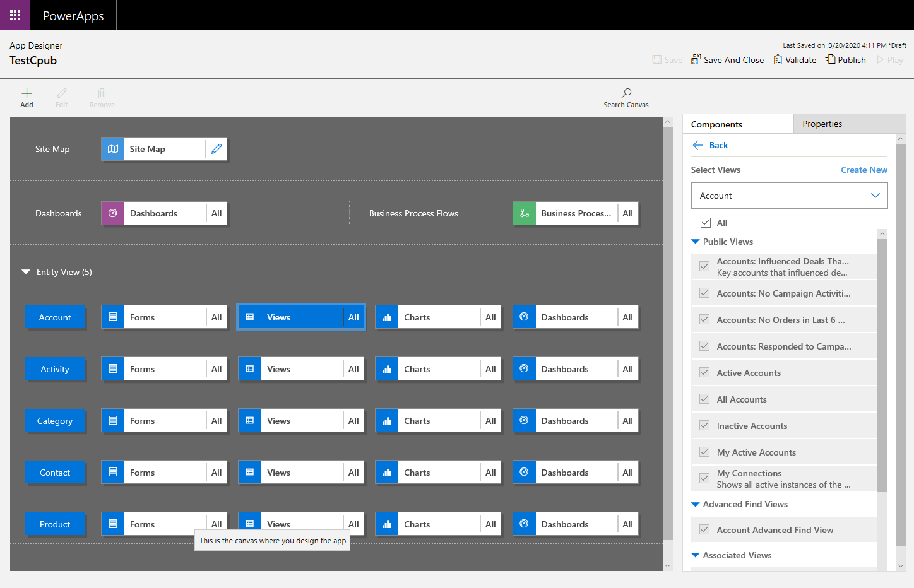Click the green Business Process Flows icon
Screen dimensions: 914x588
coord(525,213)
